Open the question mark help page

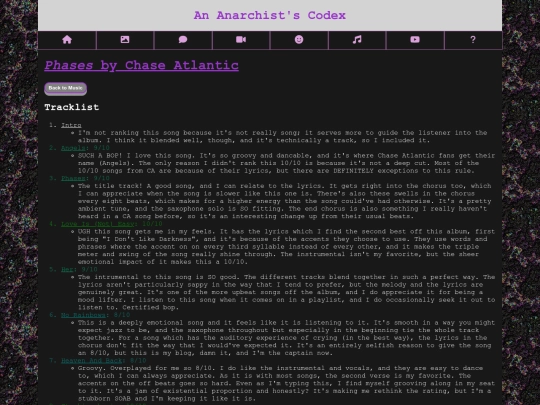click(473, 40)
